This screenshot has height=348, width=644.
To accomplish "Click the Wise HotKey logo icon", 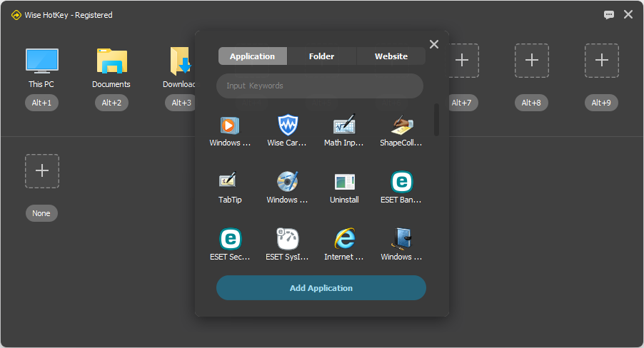I will (x=16, y=15).
